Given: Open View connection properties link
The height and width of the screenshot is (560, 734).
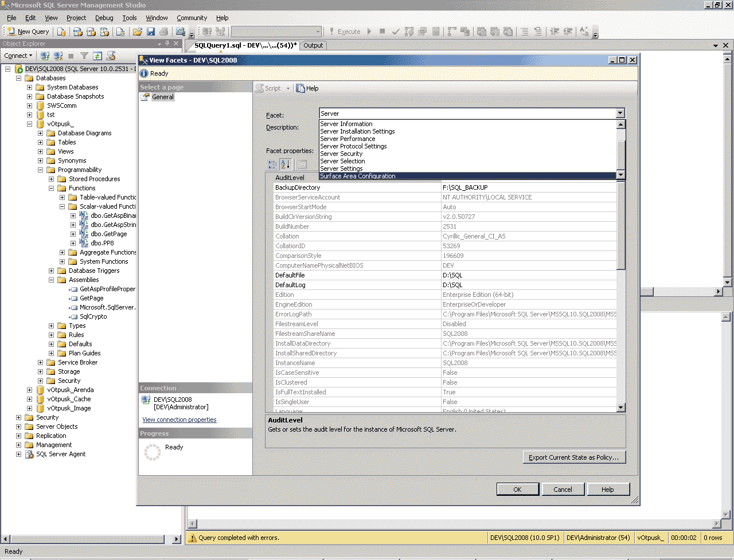Looking at the screenshot, I should 179,420.
